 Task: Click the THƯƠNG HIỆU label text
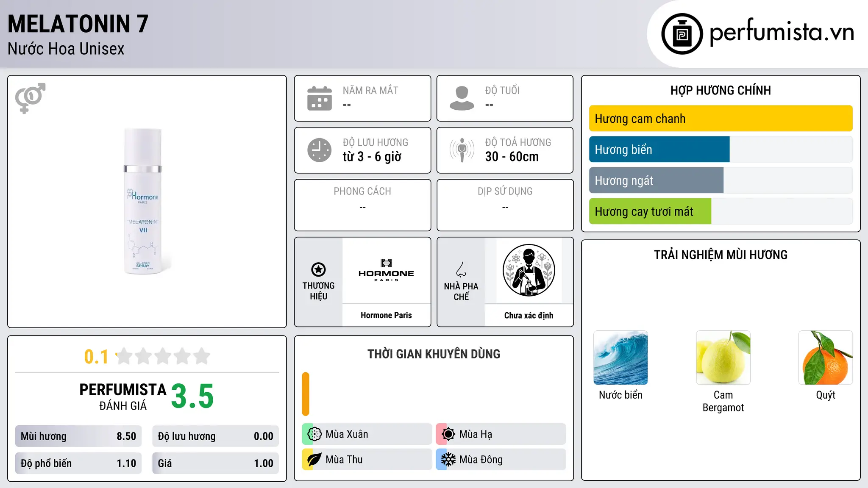(318, 291)
